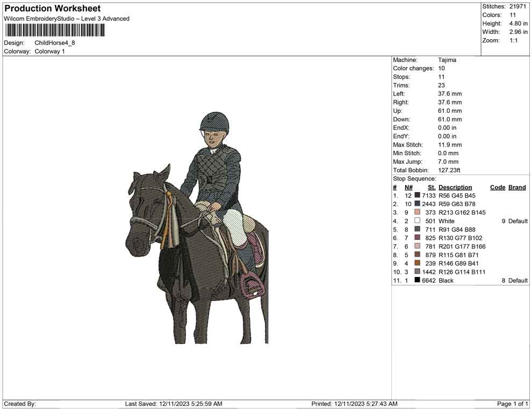Click the White description in row 4
Screen dimensions: 532x409
tap(446, 221)
